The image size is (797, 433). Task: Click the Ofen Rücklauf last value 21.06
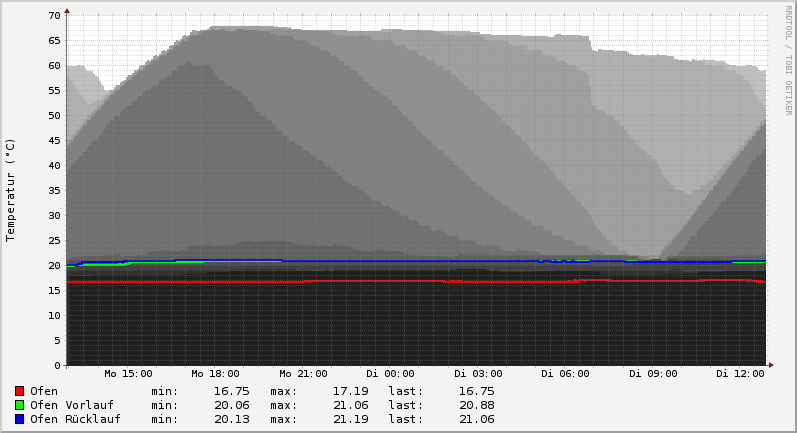tap(475, 419)
